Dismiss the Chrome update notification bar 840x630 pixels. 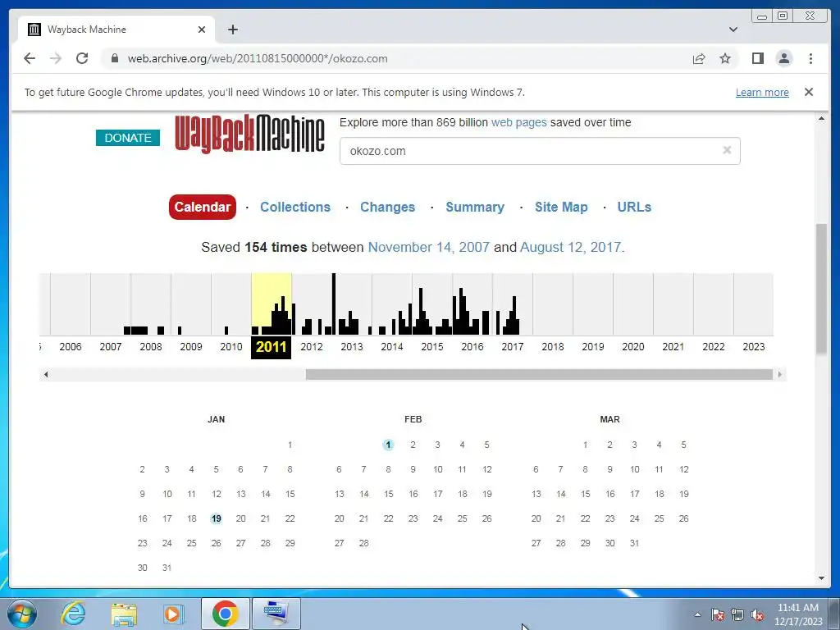point(809,92)
